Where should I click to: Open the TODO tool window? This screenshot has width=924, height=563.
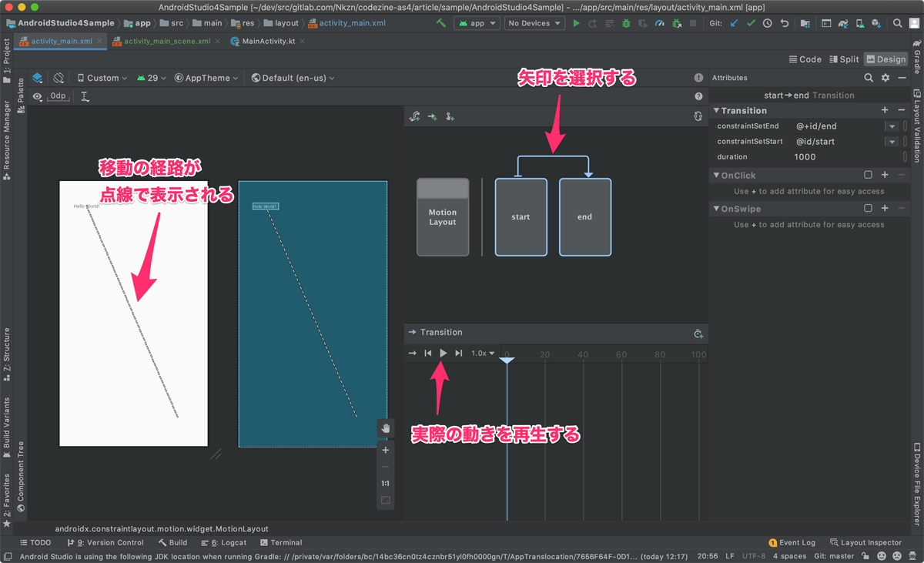(35, 542)
